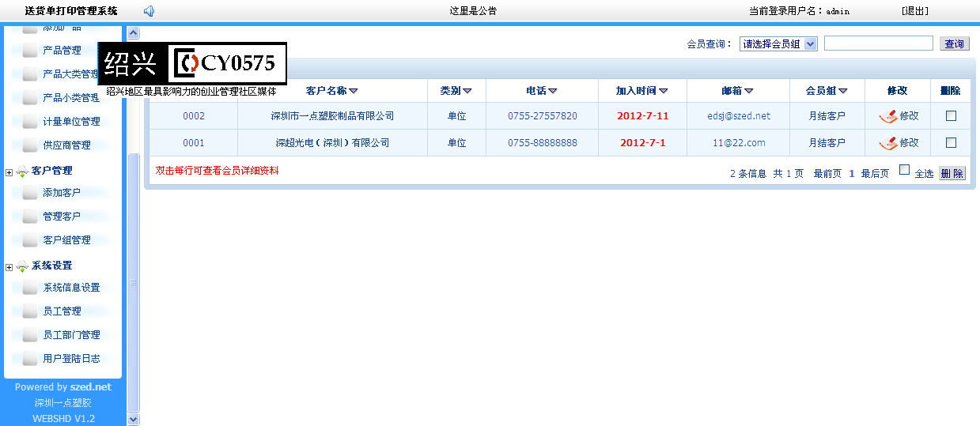Open 产品大类管理 in the sidebar menu
Viewport: 980px width, 426px height.
pyautogui.click(x=70, y=74)
